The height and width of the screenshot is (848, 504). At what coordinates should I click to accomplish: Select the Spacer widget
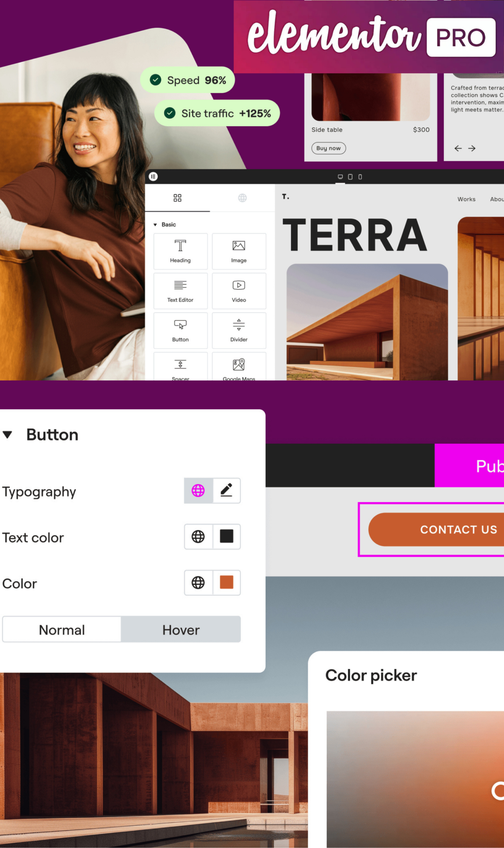pos(180,366)
